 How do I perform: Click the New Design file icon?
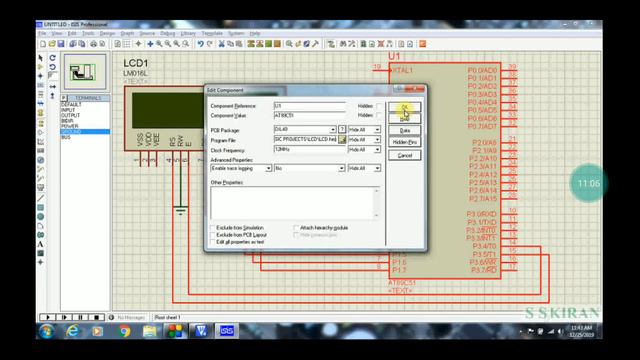43,44
